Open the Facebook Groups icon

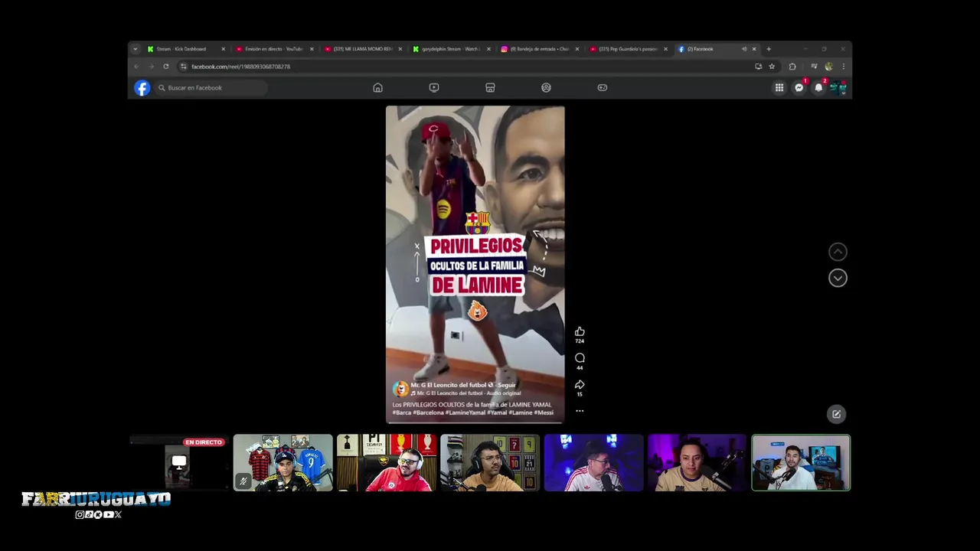[546, 88]
